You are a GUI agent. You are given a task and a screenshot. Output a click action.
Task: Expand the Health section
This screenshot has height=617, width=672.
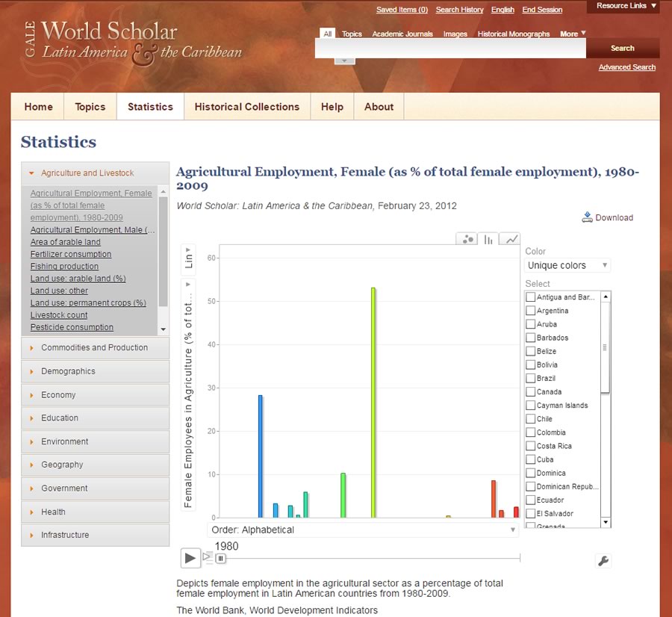click(95, 512)
